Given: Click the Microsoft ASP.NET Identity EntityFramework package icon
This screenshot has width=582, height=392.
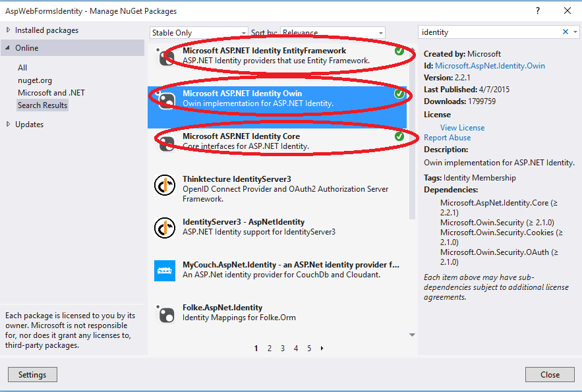Looking at the screenshot, I should coord(165,57).
